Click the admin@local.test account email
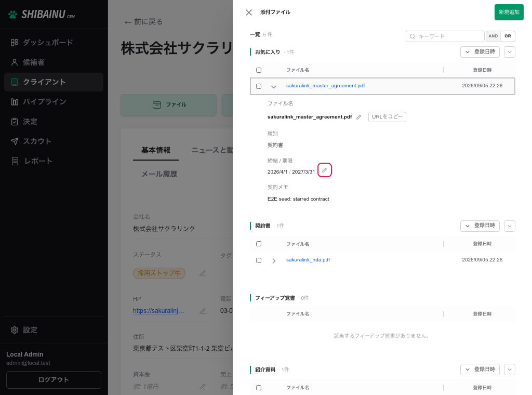The height and width of the screenshot is (395, 532). [x=28, y=363]
